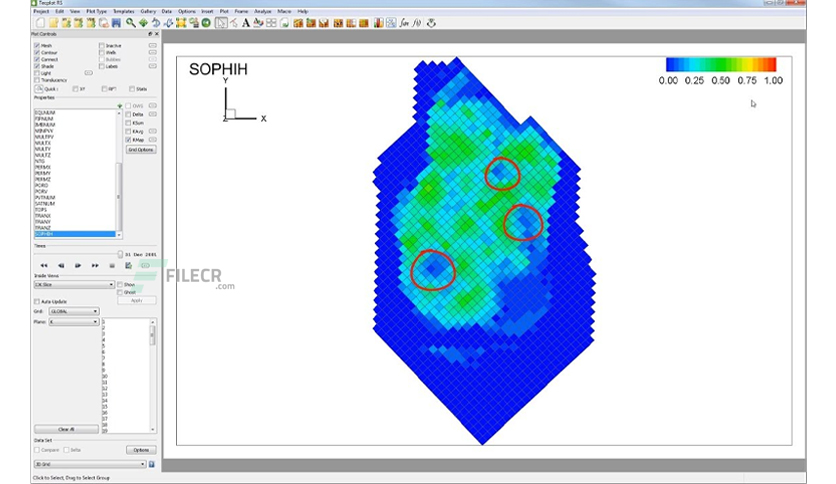Click the blue help icon beside 3D Grid dropdown
This screenshot has width=836, height=484.
click(151, 464)
